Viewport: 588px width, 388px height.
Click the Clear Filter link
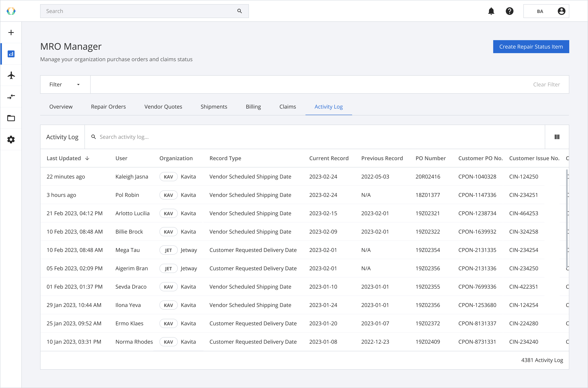pyautogui.click(x=546, y=85)
